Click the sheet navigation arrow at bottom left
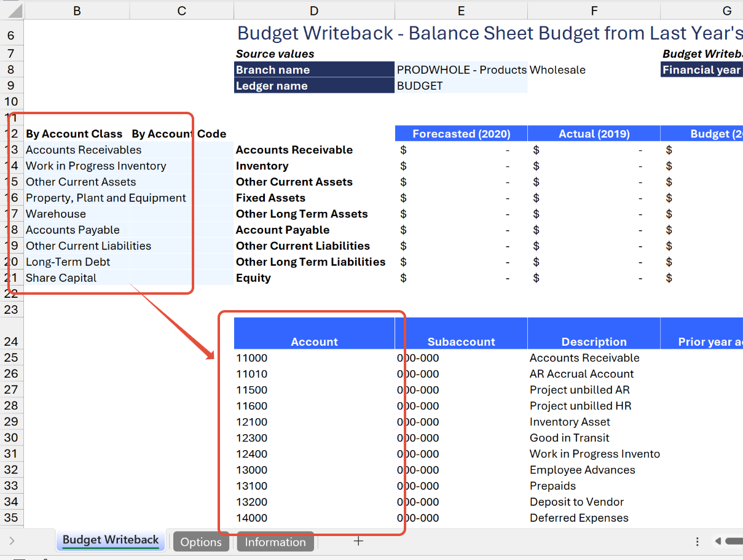 tap(12, 541)
